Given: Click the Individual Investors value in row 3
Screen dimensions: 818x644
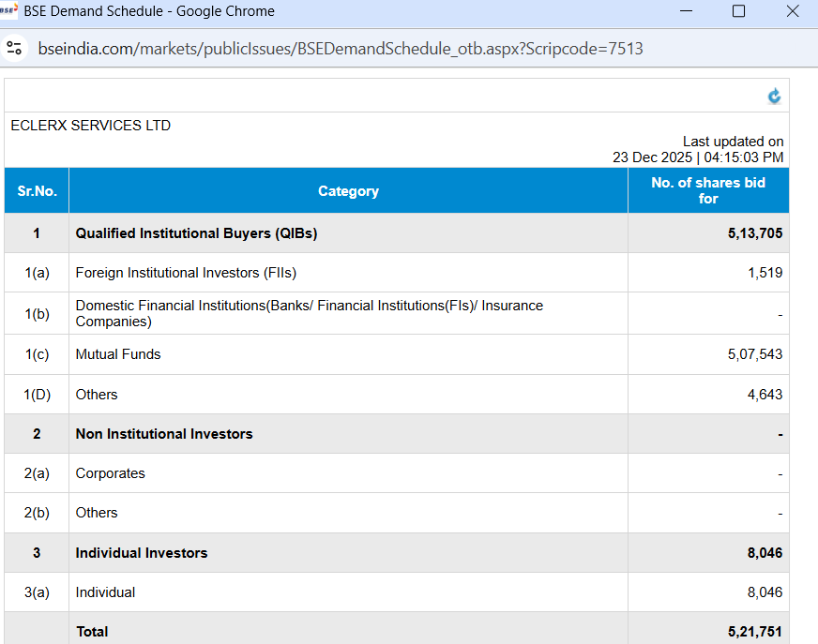Looking at the screenshot, I should (765, 553).
